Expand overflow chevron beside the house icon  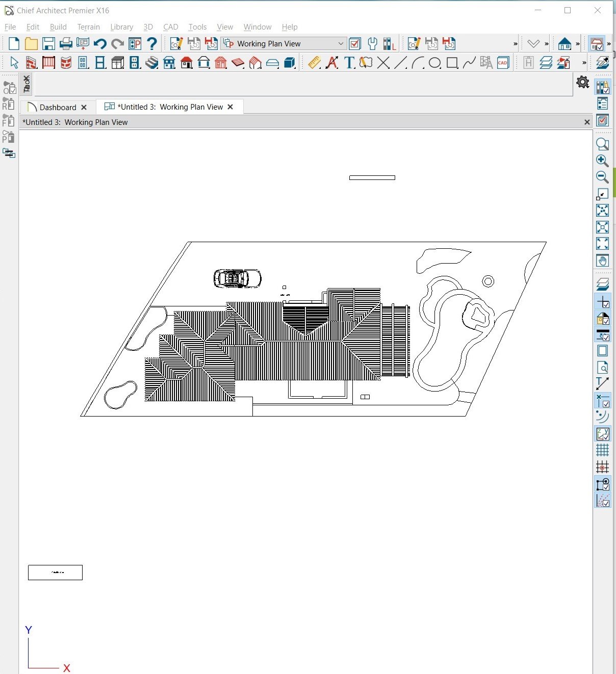[x=578, y=44]
